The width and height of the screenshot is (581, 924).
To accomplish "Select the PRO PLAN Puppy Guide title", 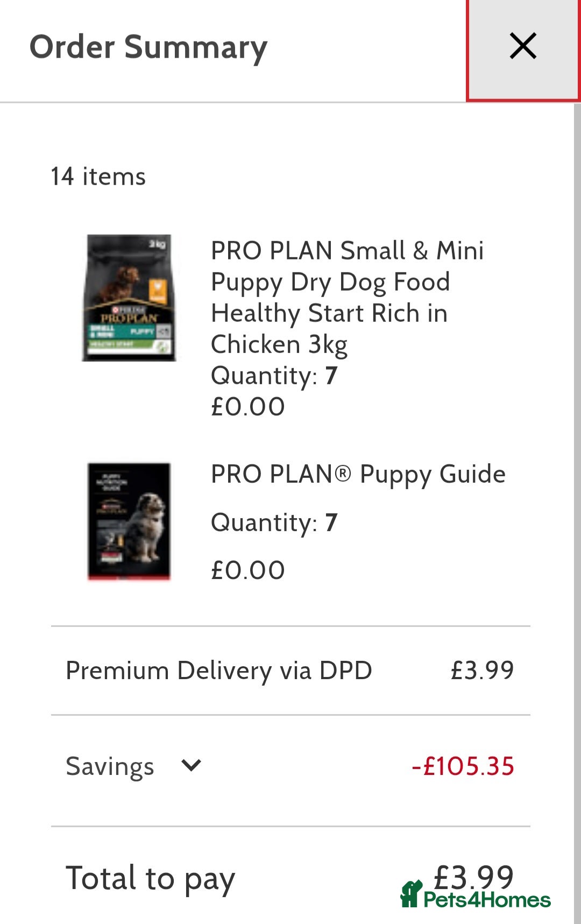I will (358, 474).
